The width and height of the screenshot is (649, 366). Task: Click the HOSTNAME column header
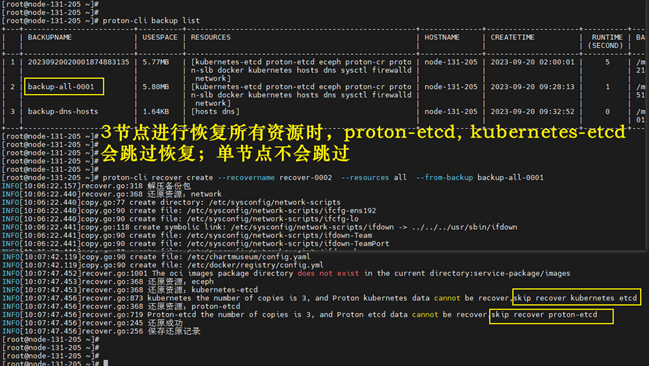pyautogui.click(x=442, y=37)
